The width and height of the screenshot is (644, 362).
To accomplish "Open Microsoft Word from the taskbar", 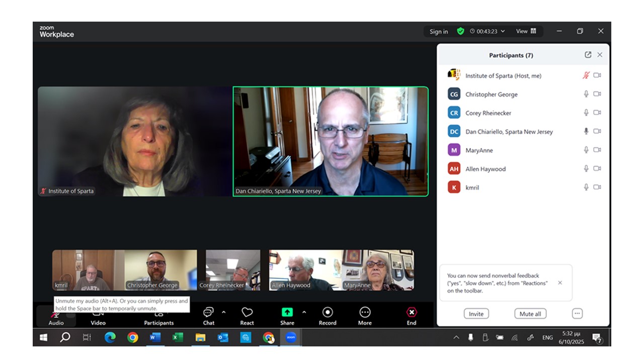I will [155, 337].
